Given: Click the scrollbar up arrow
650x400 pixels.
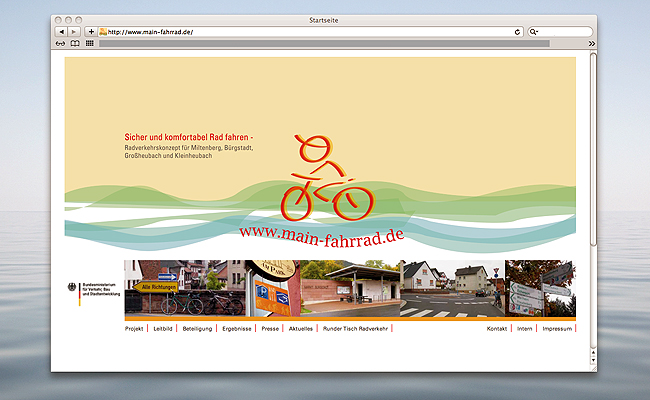Looking at the screenshot, I should click(593, 352).
